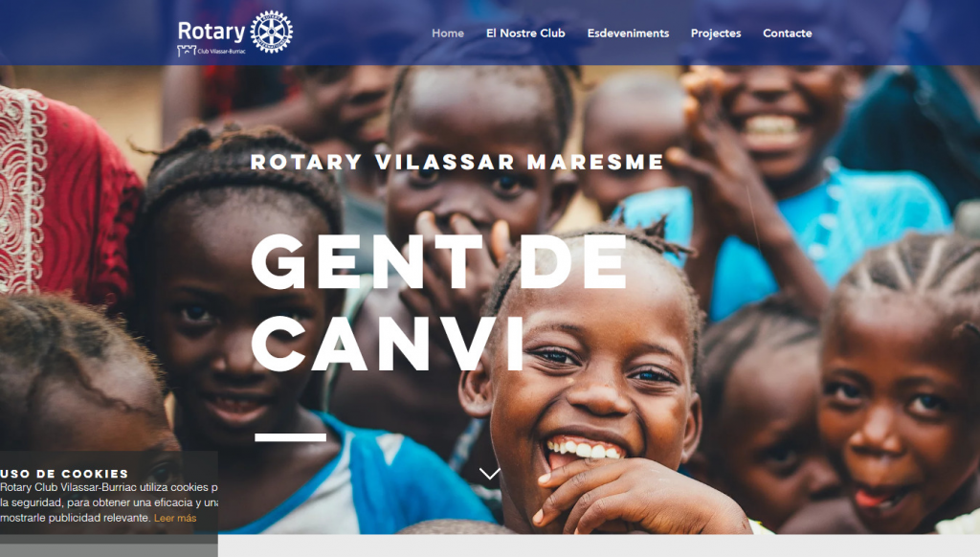Image resolution: width=980 pixels, height=557 pixels.
Task: Go to the Home menu item
Action: click(448, 33)
